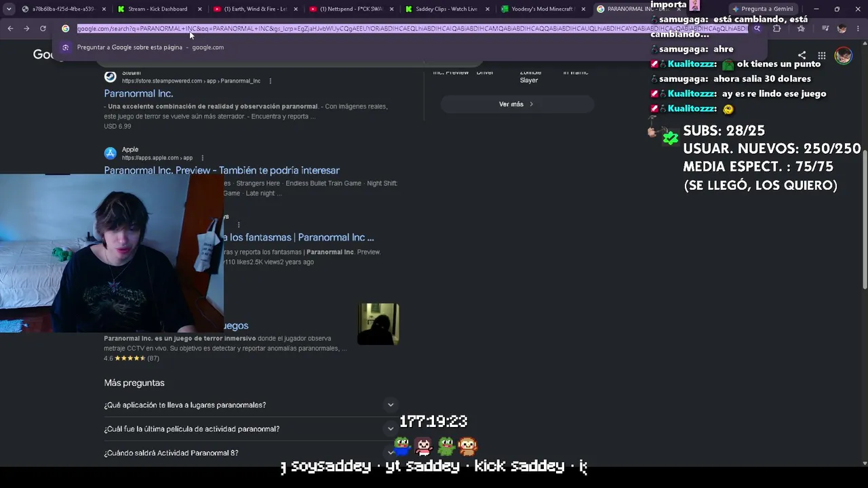The width and height of the screenshot is (868, 488).
Task: Click the share icon on the Google page
Action: 802,56
